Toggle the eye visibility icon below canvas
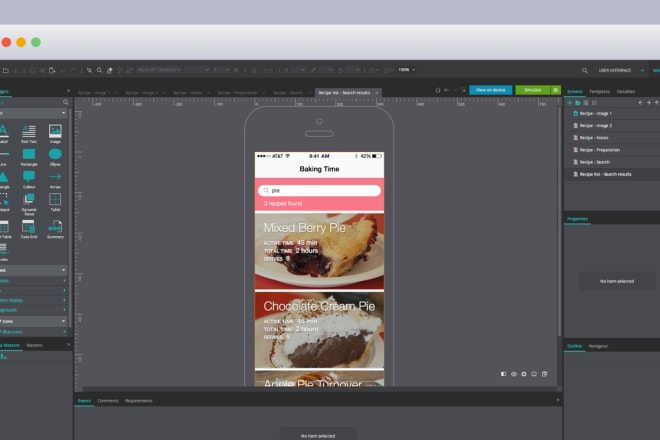This screenshot has width=660, height=440. click(514, 374)
